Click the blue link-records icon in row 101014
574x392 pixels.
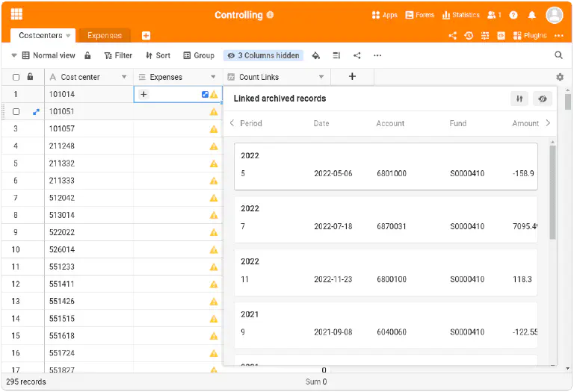coord(205,94)
